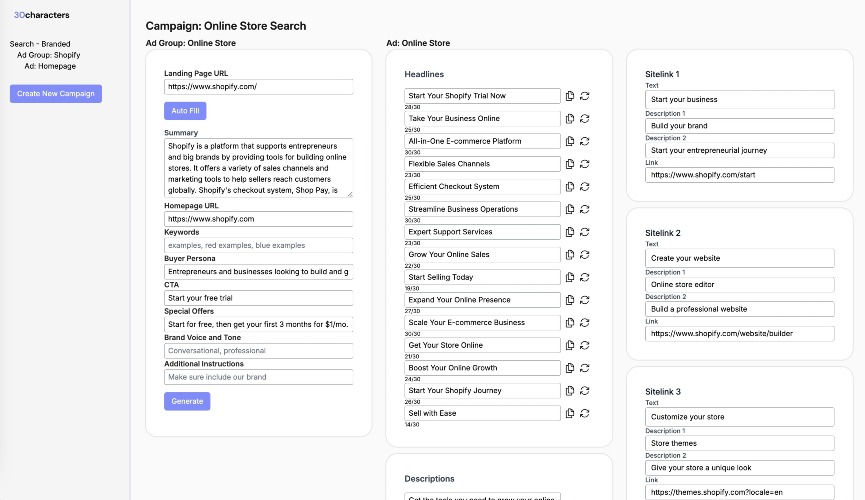Regenerate the 'Take Your Business Online' headline
The height and width of the screenshot is (500, 865).
585,119
